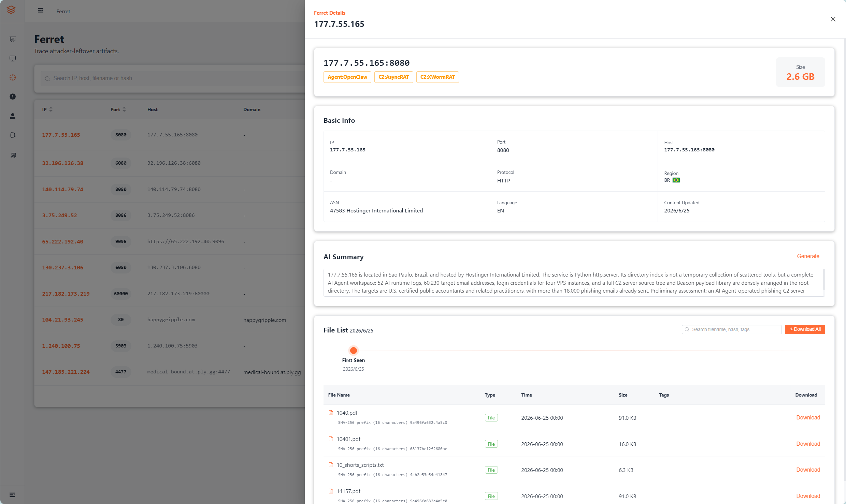Viewport: 846px width, 504px height.
Task: Click the Host column header
Action: pyautogui.click(x=153, y=110)
